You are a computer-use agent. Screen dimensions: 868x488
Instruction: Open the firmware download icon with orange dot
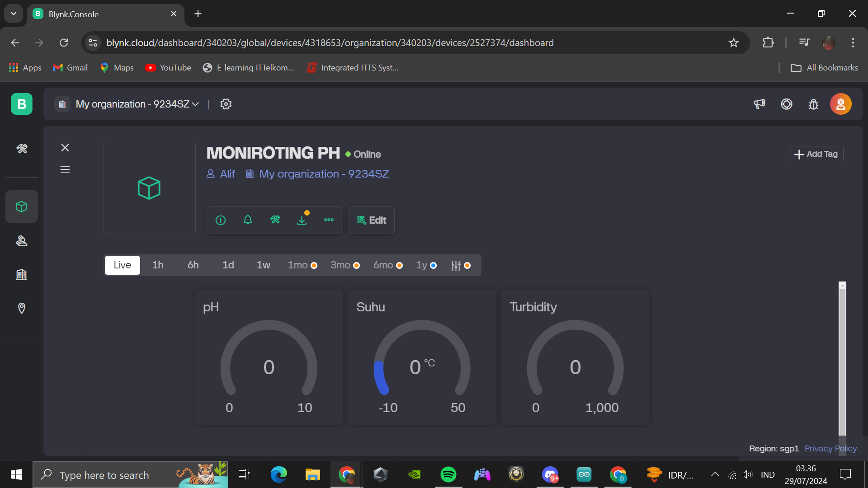click(302, 220)
